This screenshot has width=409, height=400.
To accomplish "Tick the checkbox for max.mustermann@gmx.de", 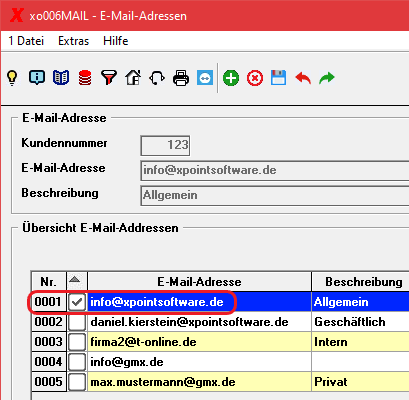I will pos(77,382).
